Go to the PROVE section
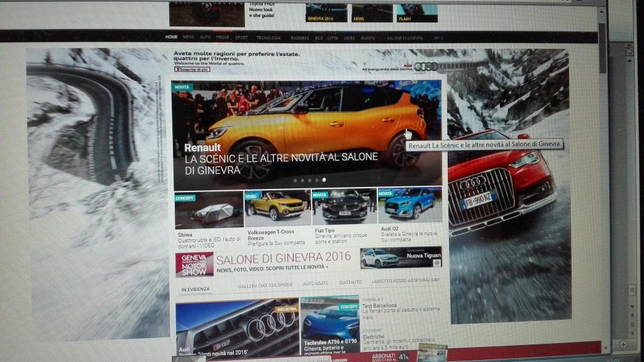644x362 pixels. (x=223, y=37)
